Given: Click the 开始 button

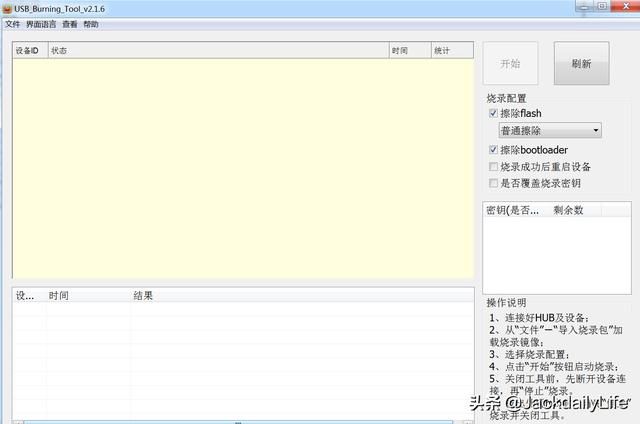Looking at the screenshot, I should [x=510, y=63].
